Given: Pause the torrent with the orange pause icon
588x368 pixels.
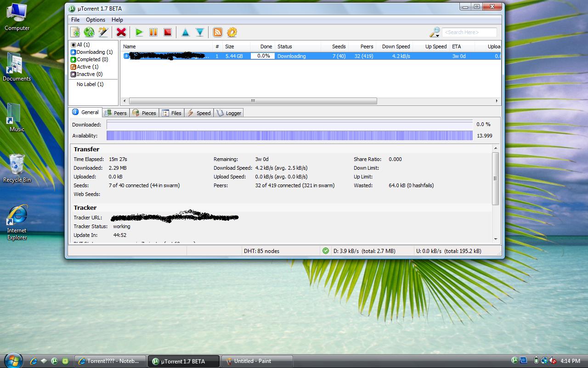Looking at the screenshot, I should 153,32.
